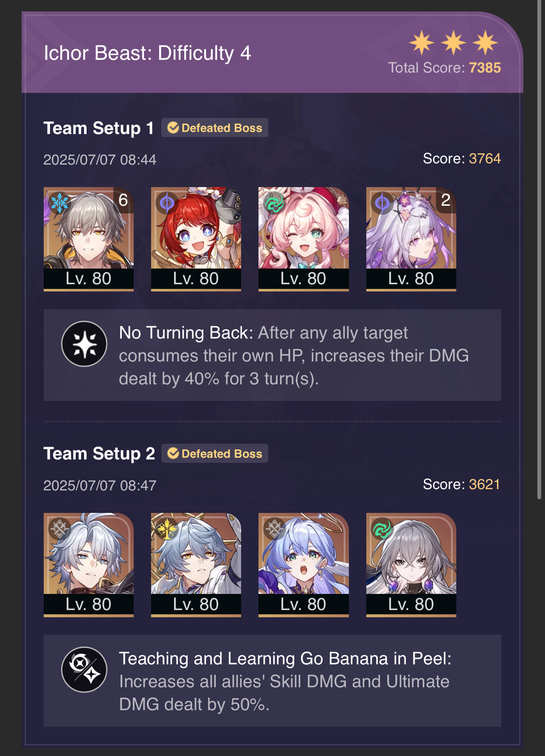Viewport: 545px width, 756px height.
Task: Select the blue-haired halo character in Team 2
Action: 303,565
